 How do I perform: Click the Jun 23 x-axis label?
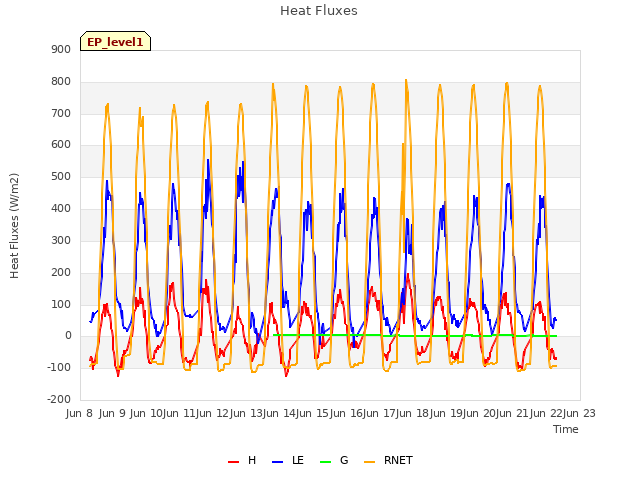[580, 413]
